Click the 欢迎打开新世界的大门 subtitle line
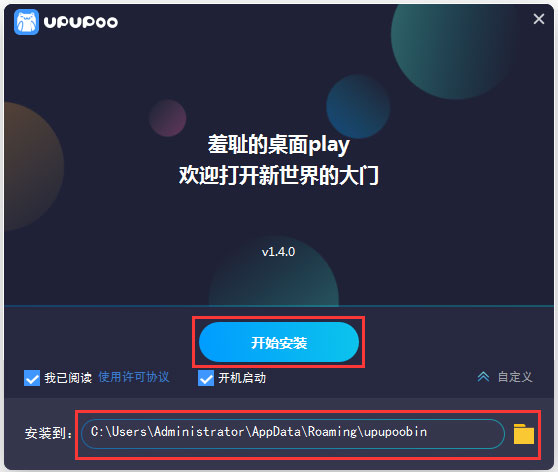 [x=279, y=175]
